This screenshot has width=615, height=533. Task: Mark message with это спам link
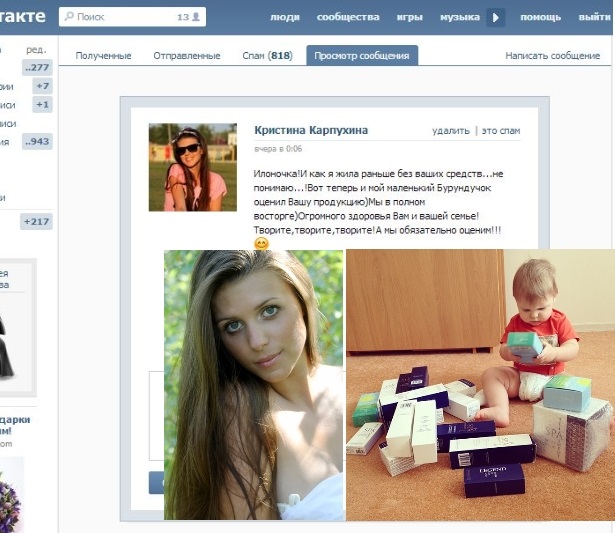pos(501,131)
